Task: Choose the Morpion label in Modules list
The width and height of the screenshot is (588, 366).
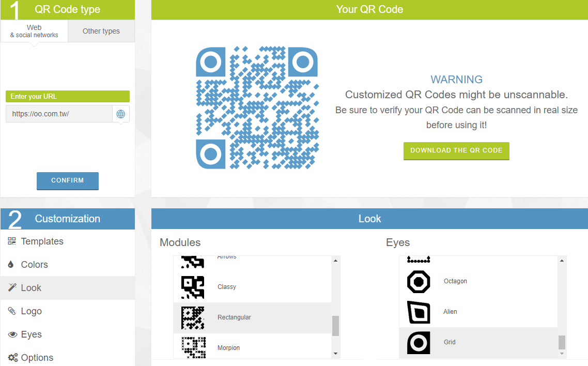Action: pos(229,348)
